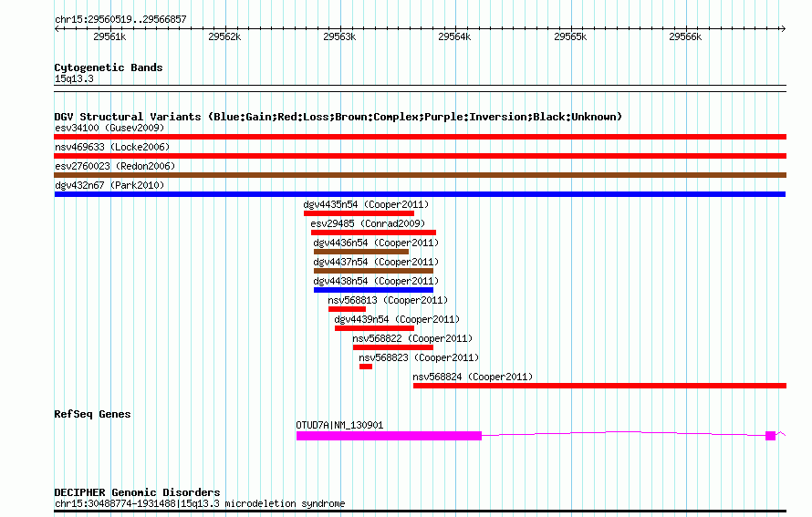Click the Cytogenetic Bands track title
This screenshot has height=517, width=812.
(x=109, y=67)
